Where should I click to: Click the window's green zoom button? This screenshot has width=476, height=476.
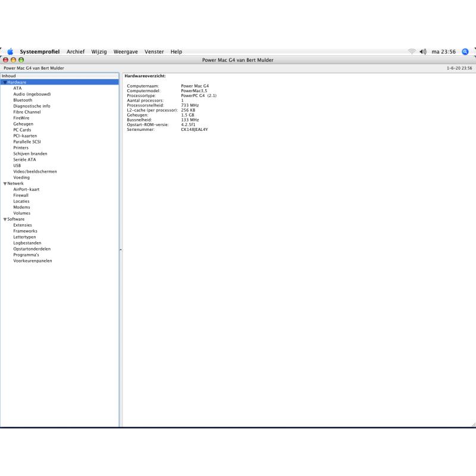pos(21,60)
